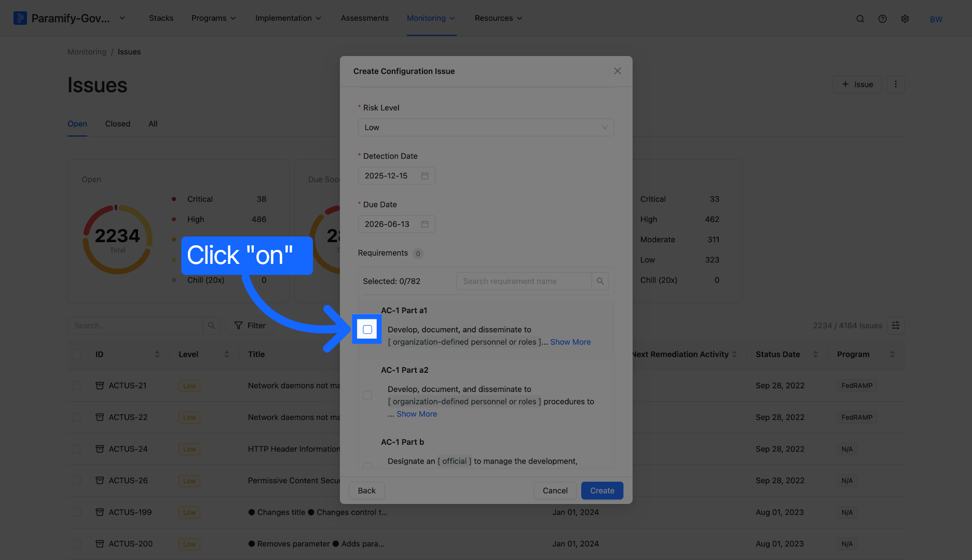This screenshot has width=972, height=560.
Task: Expand the Implementation menu
Action: click(x=288, y=18)
